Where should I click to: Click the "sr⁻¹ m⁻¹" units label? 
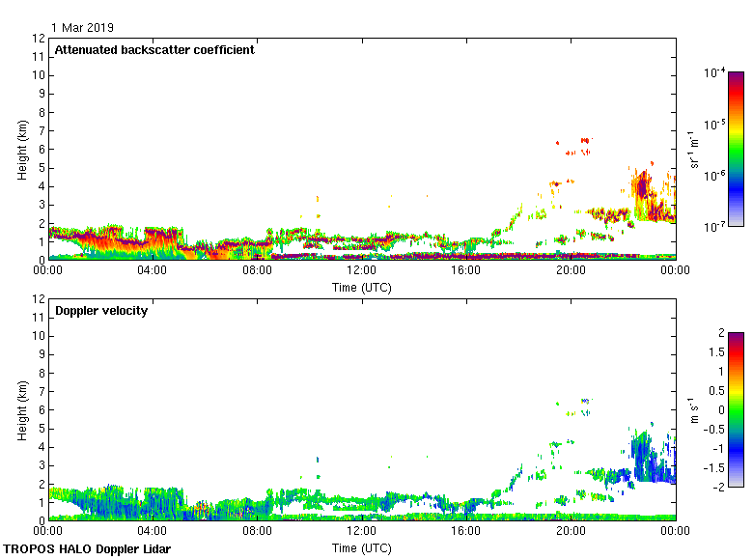click(695, 149)
